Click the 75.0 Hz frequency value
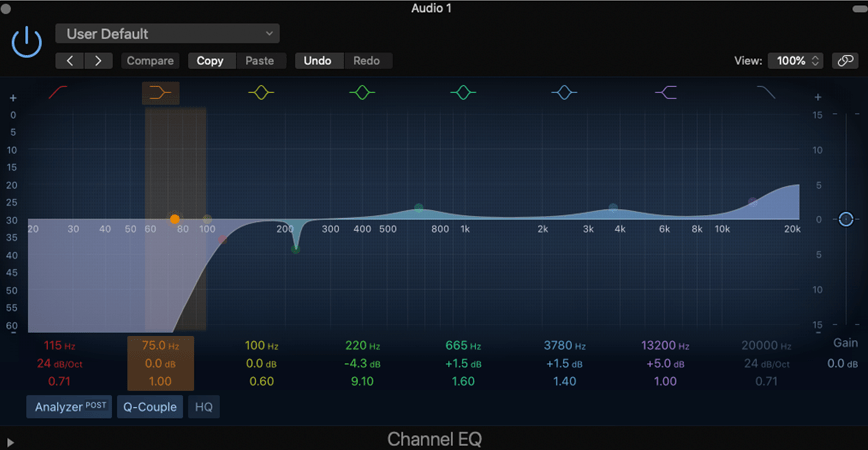The height and width of the screenshot is (450, 868). click(x=161, y=345)
